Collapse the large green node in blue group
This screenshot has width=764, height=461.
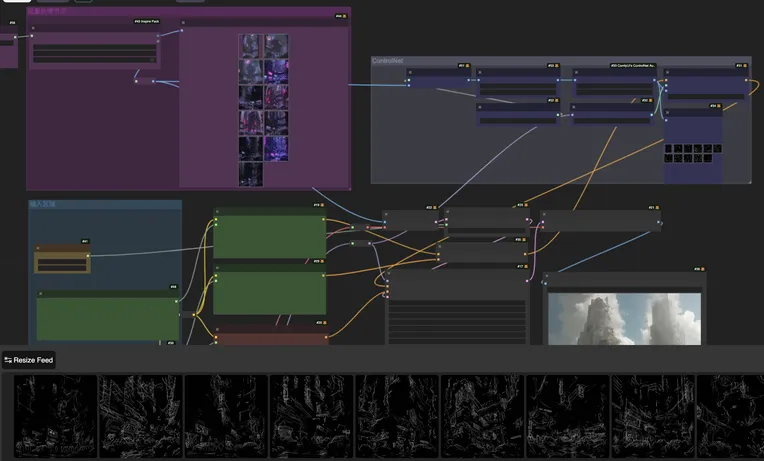[41, 294]
